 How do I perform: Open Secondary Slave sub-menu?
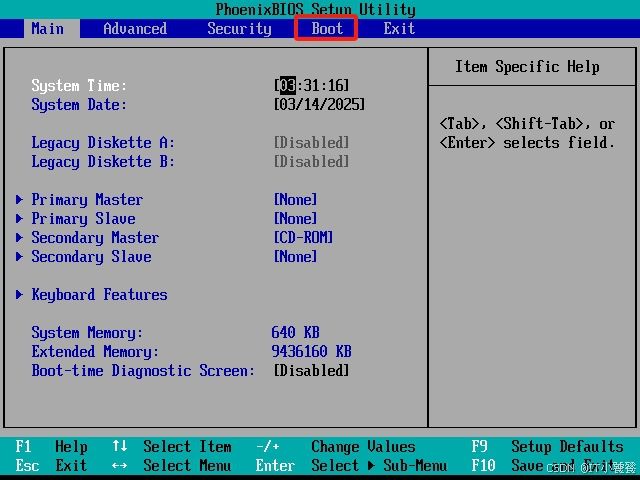point(91,257)
